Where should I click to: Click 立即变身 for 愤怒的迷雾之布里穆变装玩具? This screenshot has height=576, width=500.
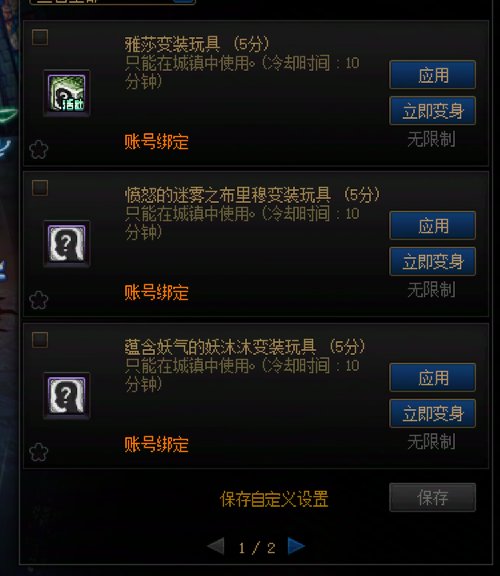432,262
